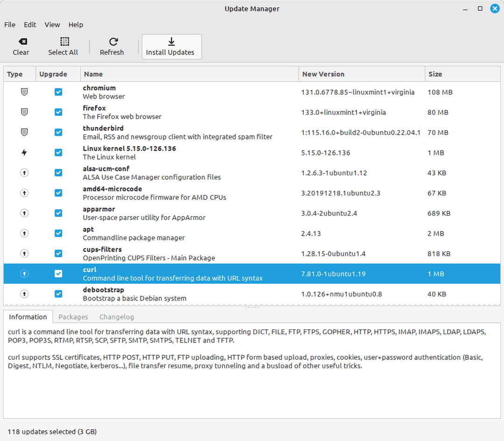Image resolution: width=504 pixels, height=441 pixels.
Task: Click the up-arrow type icon for apt
Action: point(24,233)
